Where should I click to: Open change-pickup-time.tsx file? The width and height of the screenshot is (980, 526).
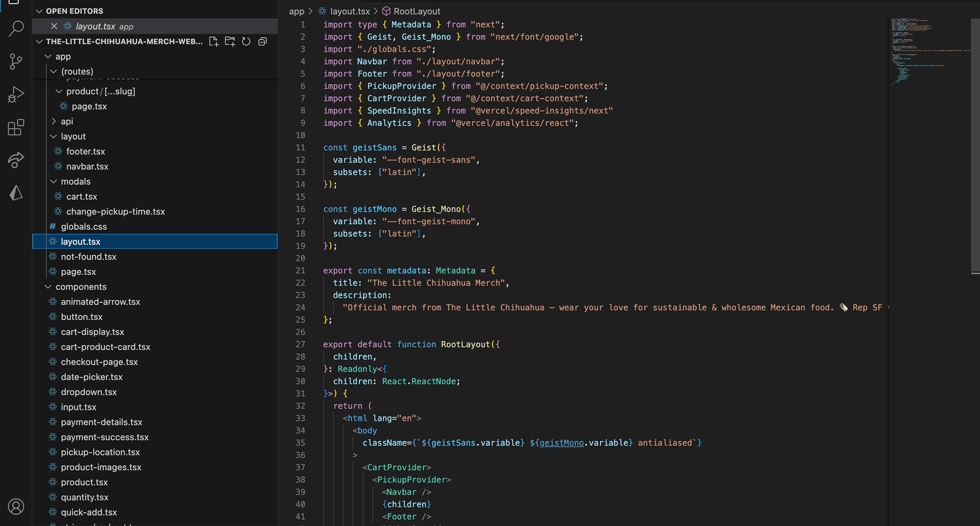[155, 211]
